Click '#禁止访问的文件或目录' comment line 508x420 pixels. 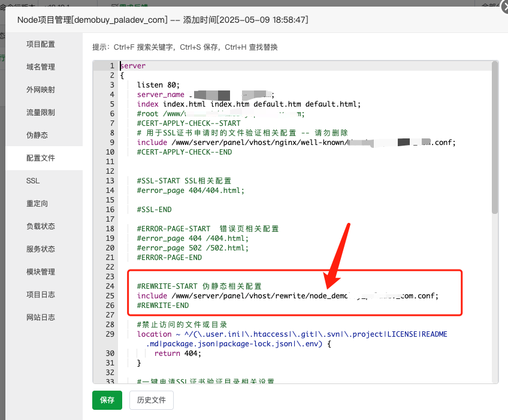coord(182,324)
